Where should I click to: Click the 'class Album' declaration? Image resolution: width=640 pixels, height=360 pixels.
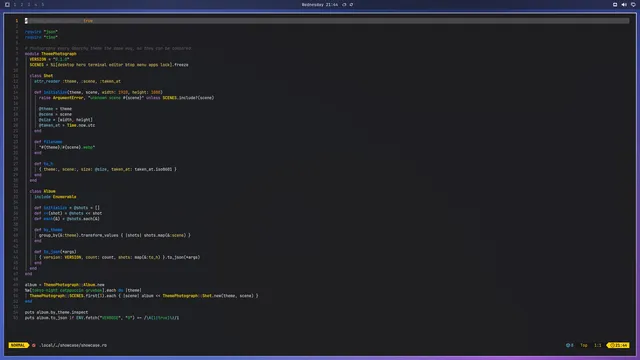click(42, 191)
